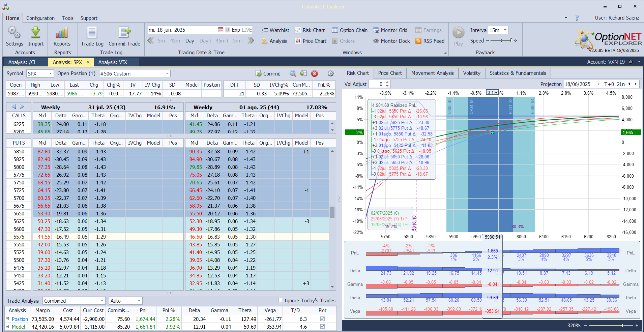644x332 pixels.
Task: Open the Trade Log icon
Action: tap(92, 33)
